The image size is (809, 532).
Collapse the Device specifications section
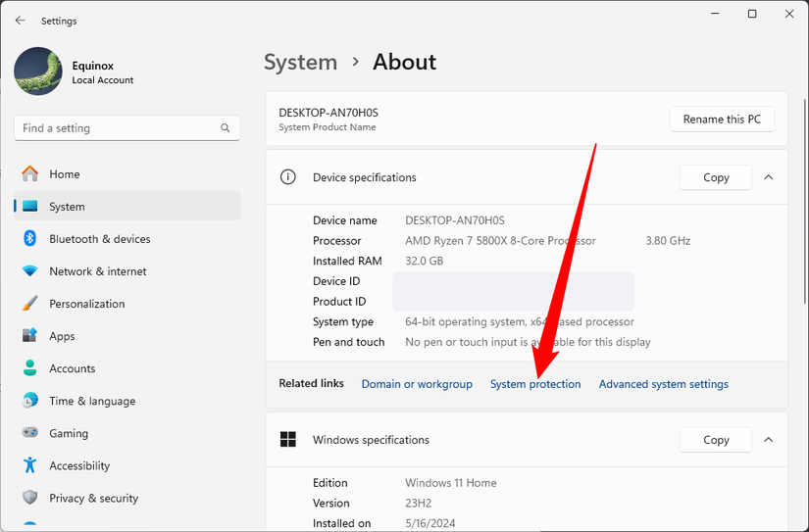pos(768,177)
